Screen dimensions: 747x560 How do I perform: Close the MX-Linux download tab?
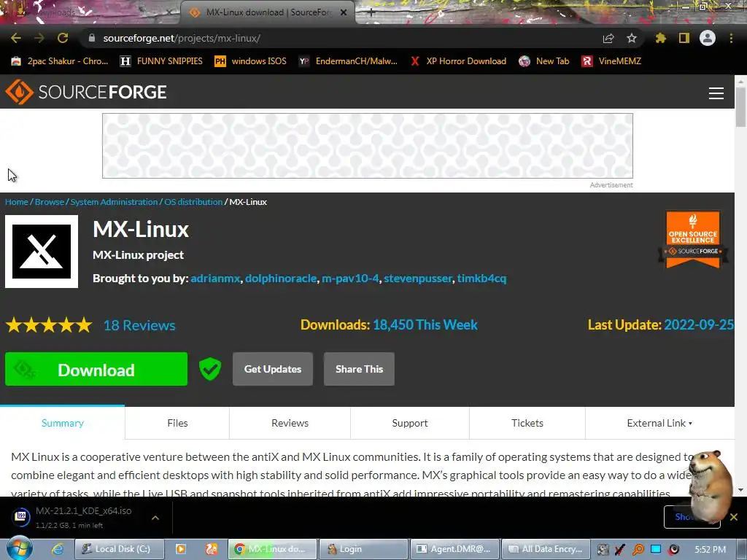(x=344, y=13)
